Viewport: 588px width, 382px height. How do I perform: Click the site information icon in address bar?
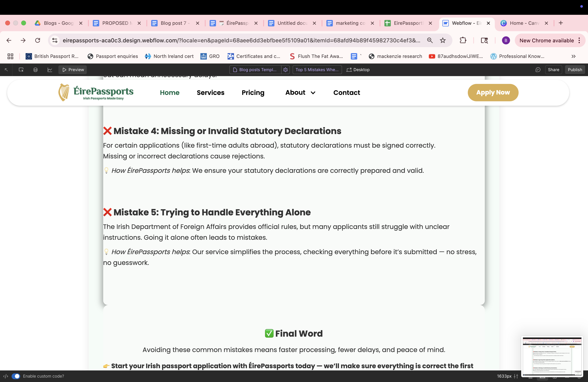[x=55, y=40]
